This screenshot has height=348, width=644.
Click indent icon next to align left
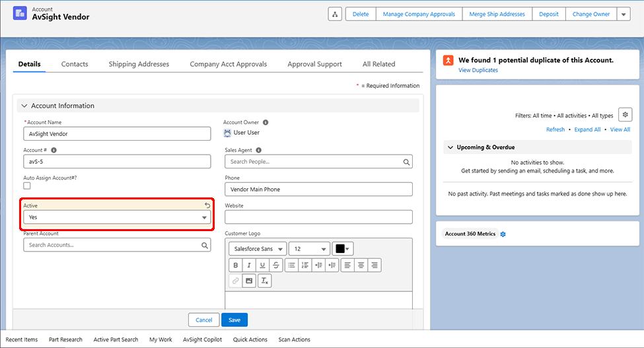click(332, 265)
